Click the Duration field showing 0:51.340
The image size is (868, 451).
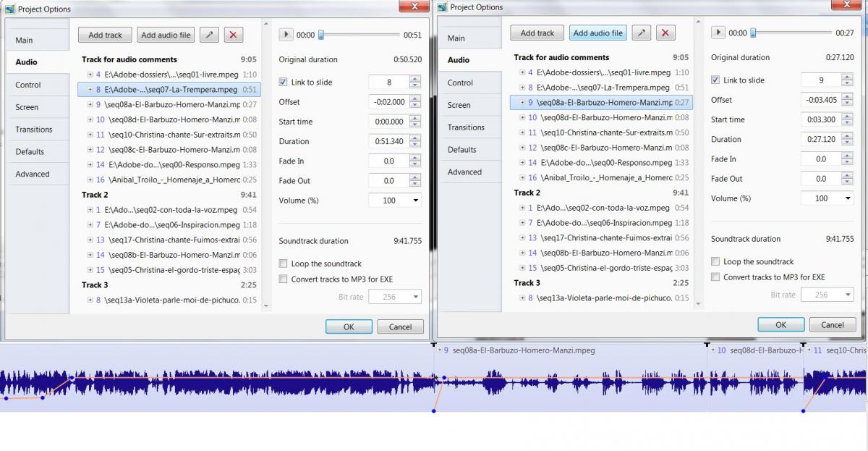click(388, 141)
